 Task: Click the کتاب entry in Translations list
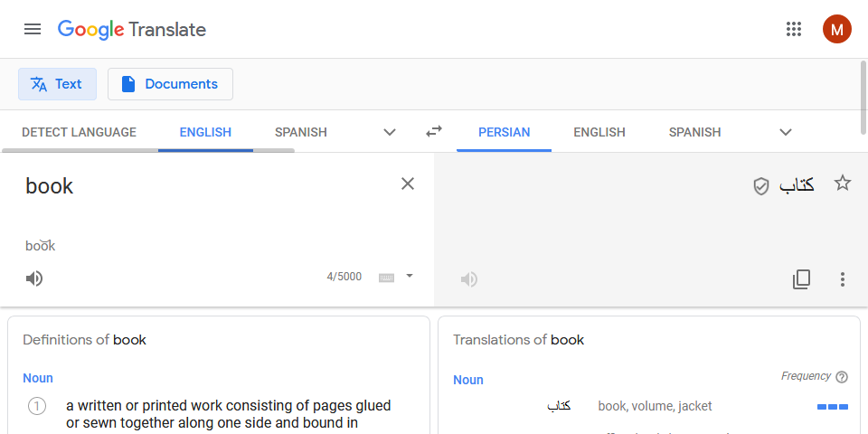[559, 406]
